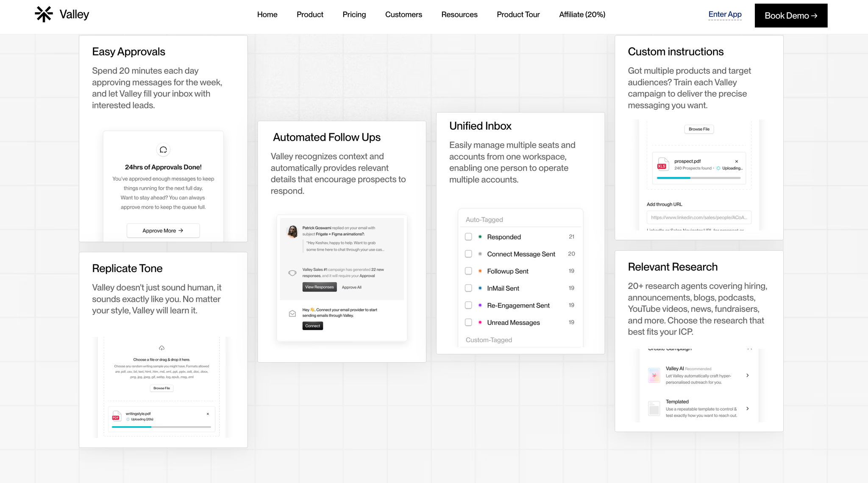Click the spinner icon next to Uploading (20s)

(128, 419)
